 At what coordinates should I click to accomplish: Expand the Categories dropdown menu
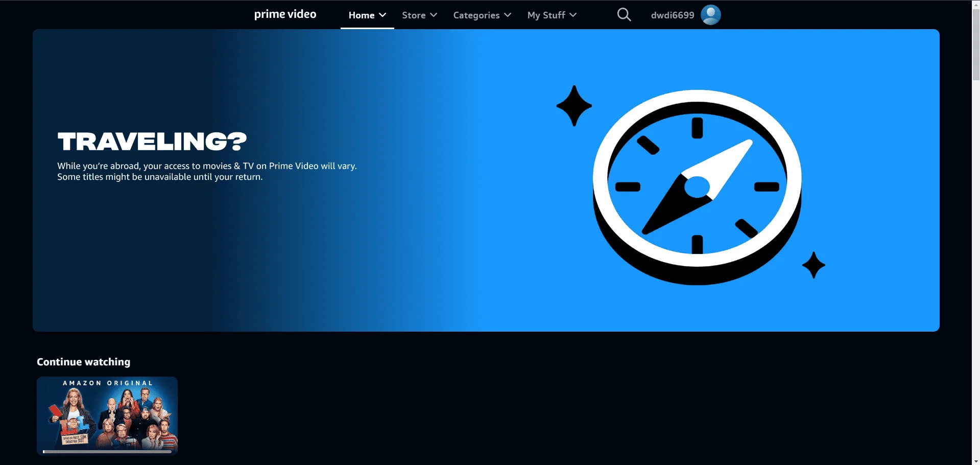482,15
